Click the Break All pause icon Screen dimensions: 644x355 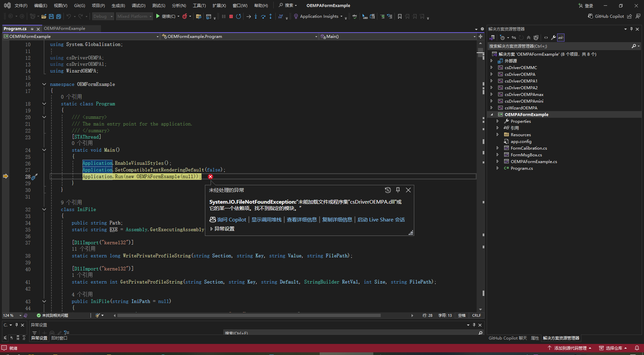(x=224, y=16)
